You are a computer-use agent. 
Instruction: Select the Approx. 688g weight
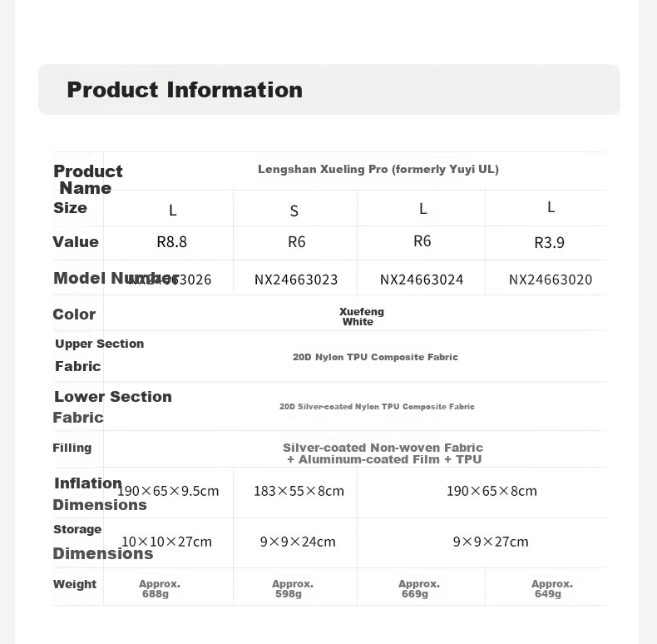(159, 588)
